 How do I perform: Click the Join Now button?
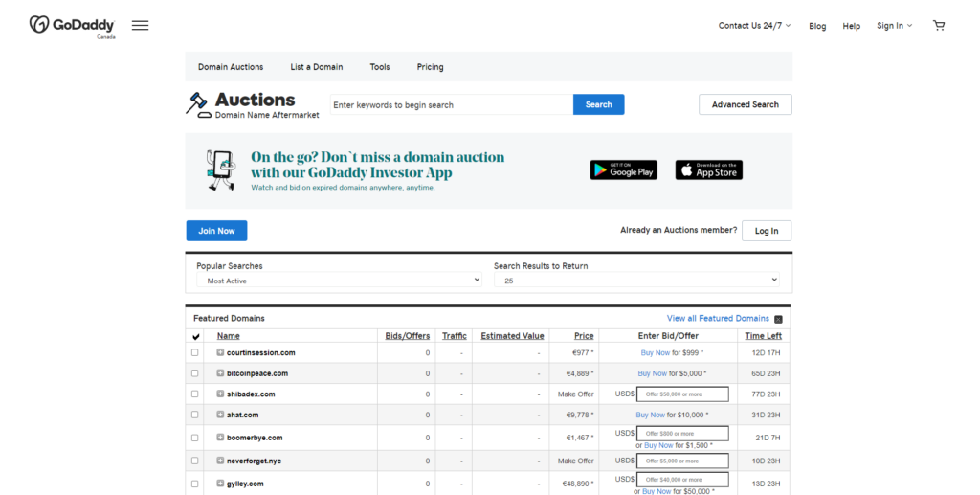point(216,231)
